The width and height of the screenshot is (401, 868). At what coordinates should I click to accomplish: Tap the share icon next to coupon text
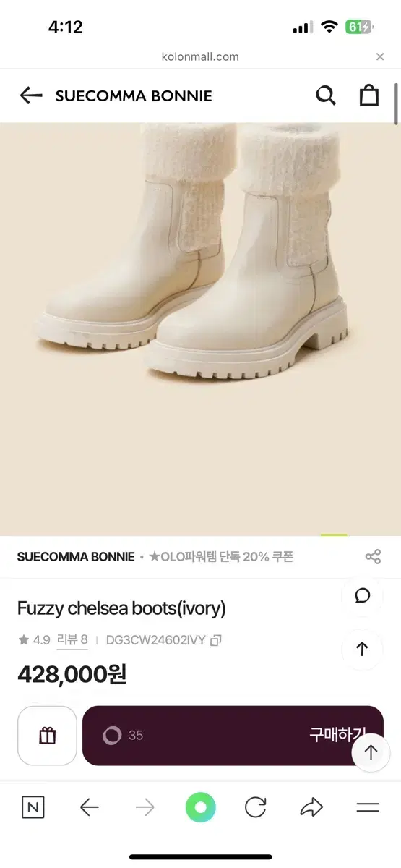pyautogui.click(x=373, y=556)
